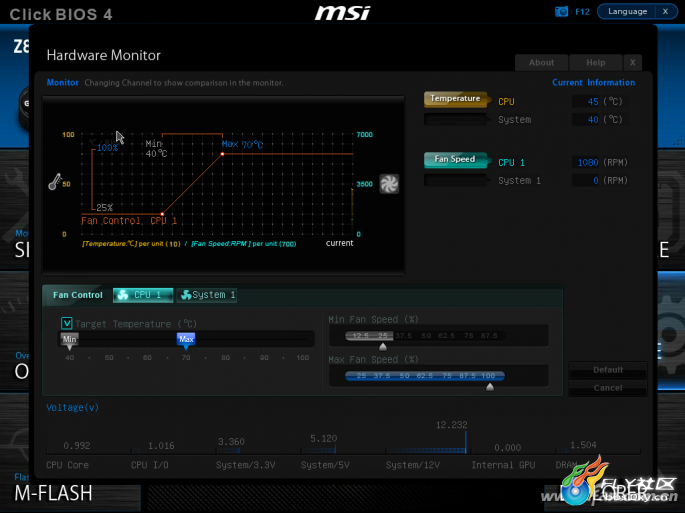Click the CPU Core voltage value 0.992

point(76,446)
